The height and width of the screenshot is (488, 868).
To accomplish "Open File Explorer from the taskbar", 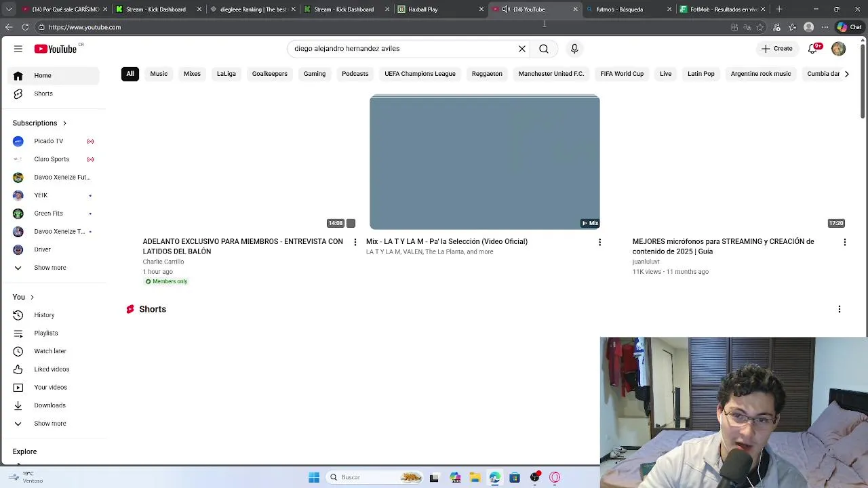I will (x=475, y=477).
